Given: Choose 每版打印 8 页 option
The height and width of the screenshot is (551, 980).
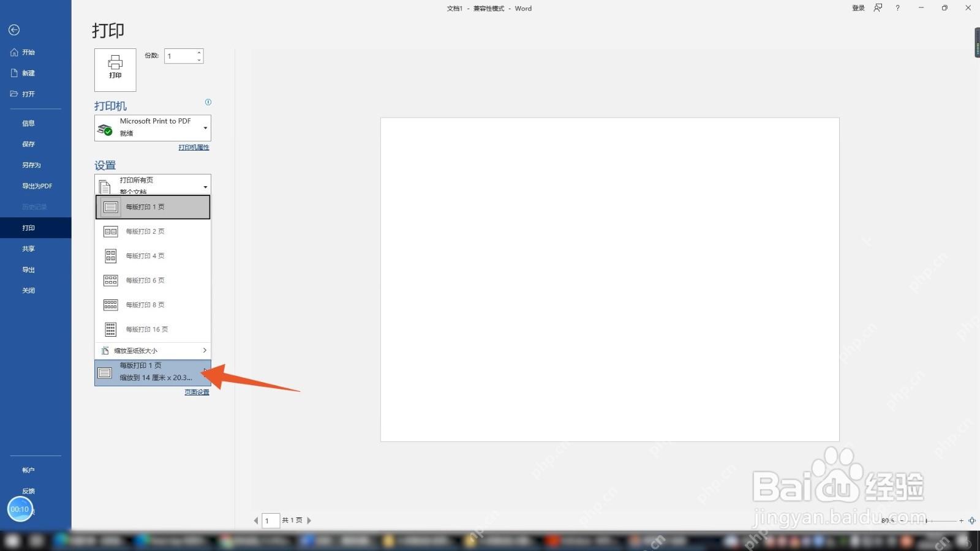Looking at the screenshot, I should (153, 305).
